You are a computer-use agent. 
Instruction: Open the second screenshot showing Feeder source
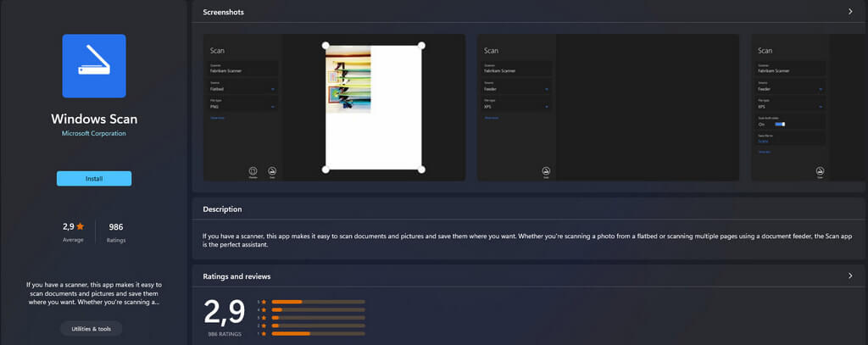click(609, 108)
